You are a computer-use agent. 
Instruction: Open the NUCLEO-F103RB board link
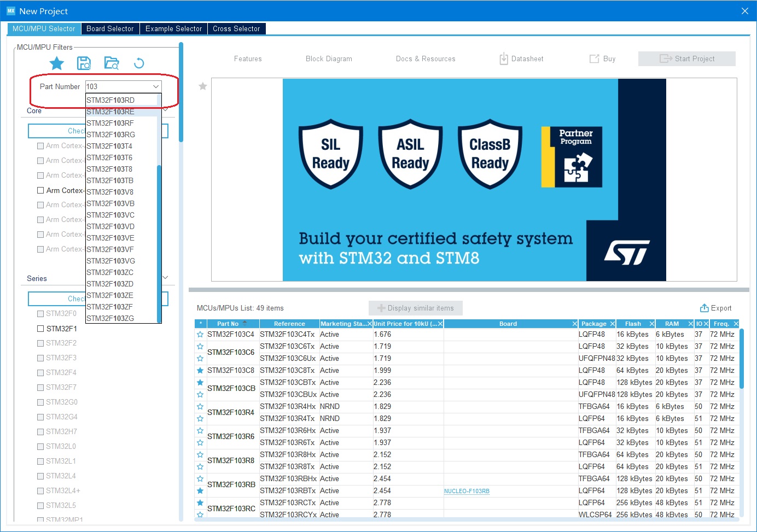(x=467, y=491)
